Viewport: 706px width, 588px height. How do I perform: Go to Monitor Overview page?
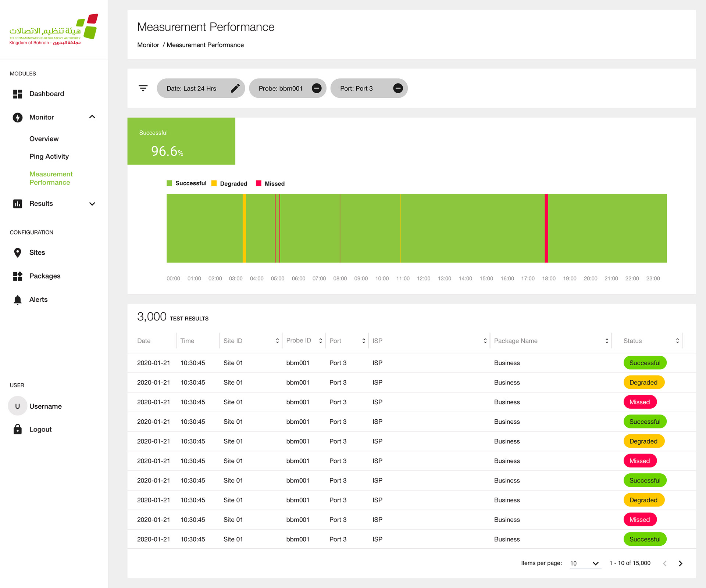point(44,139)
